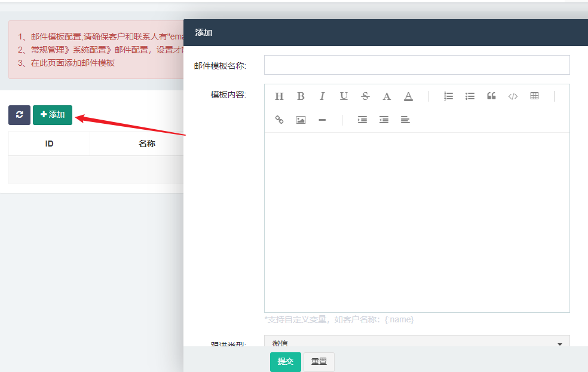
Task: Toggle italic text formatting
Action: [x=322, y=96]
